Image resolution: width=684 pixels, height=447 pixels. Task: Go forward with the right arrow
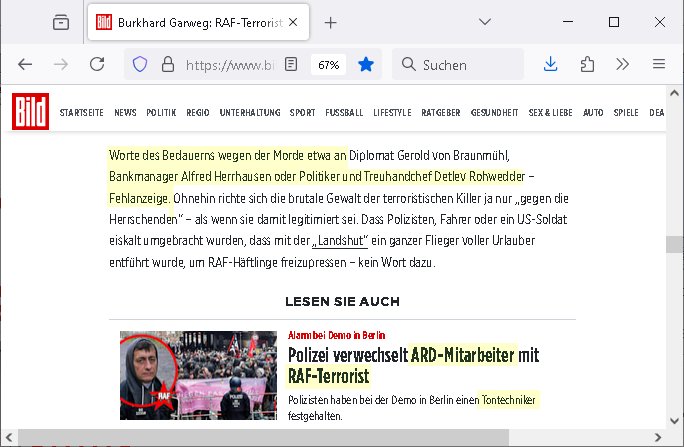coord(61,65)
